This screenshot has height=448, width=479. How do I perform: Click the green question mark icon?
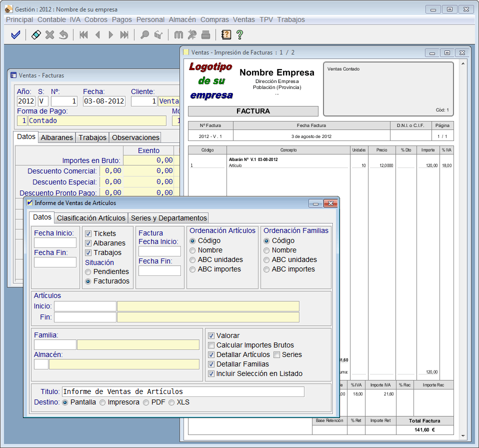(x=239, y=35)
